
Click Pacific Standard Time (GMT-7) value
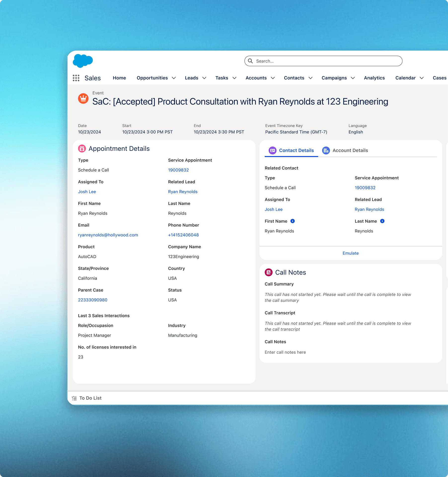[296, 132]
